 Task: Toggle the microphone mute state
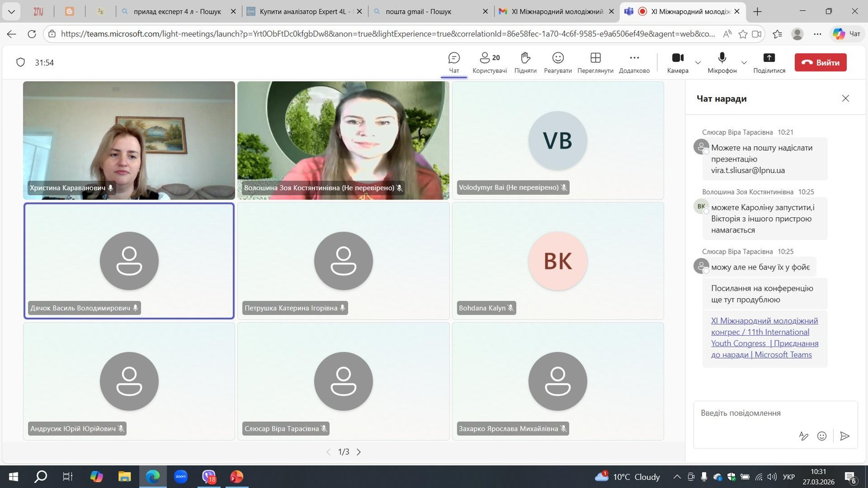coord(722,59)
